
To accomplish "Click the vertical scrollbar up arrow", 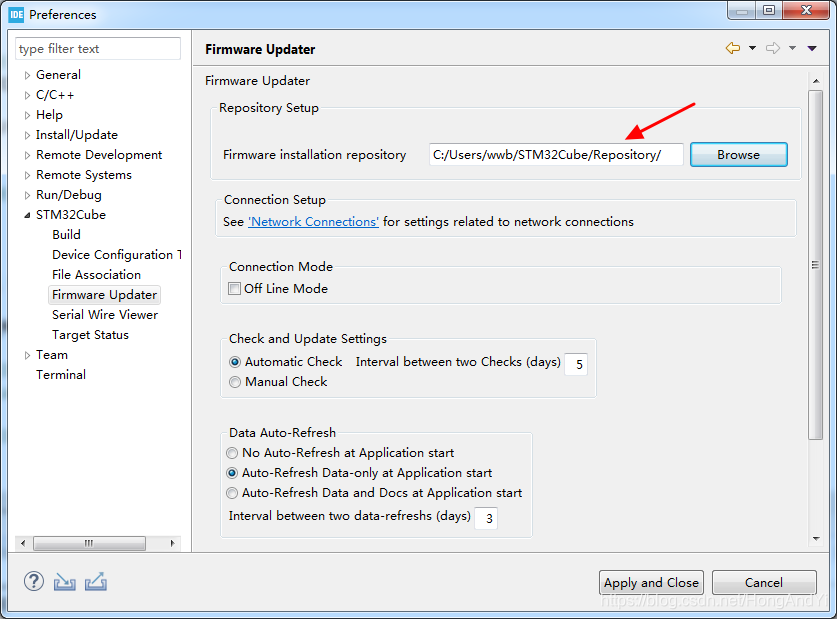I will click(816, 81).
